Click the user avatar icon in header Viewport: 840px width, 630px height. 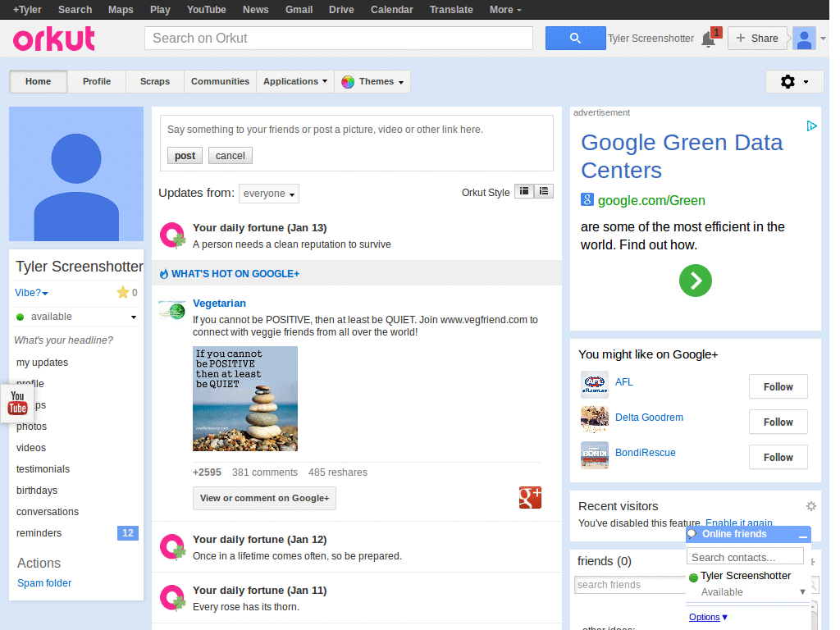(x=804, y=39)
